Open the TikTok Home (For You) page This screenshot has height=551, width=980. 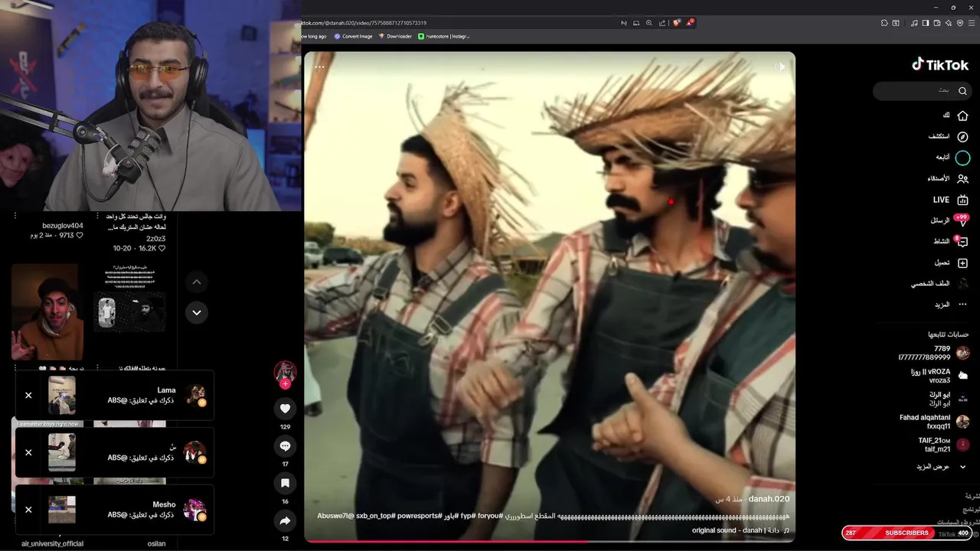point(962,116)
